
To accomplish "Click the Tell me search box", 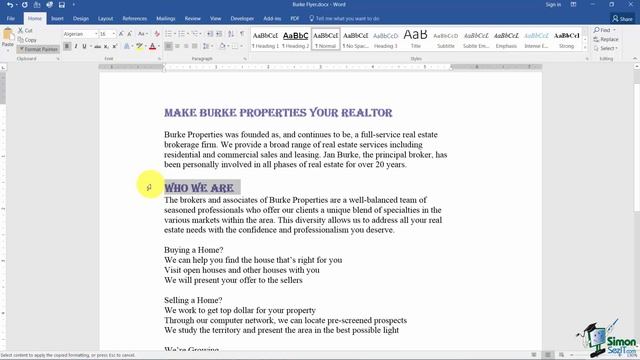I will pyautogui.click(x=345, y=19).
